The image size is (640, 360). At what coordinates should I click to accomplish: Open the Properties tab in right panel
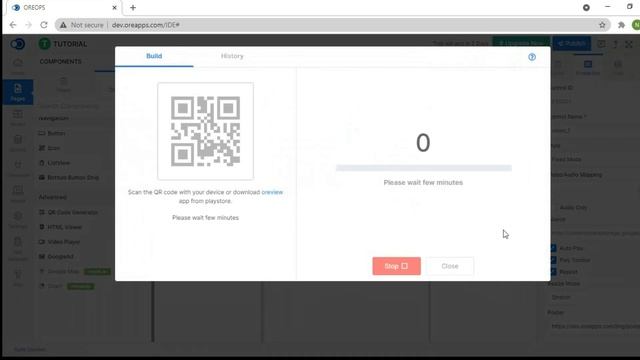[x=588, y=67]
